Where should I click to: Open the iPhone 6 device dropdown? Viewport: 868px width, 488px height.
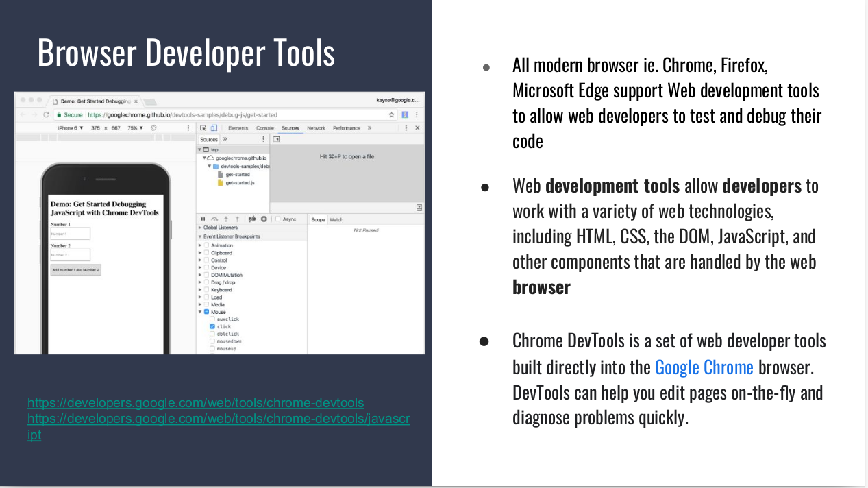[70, 128]
